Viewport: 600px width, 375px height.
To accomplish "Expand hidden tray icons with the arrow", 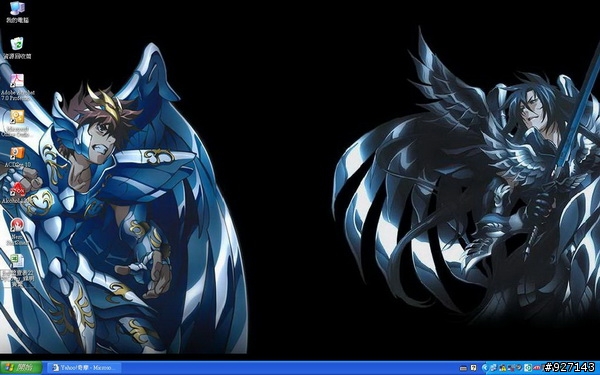I will (x=485, y=368).
